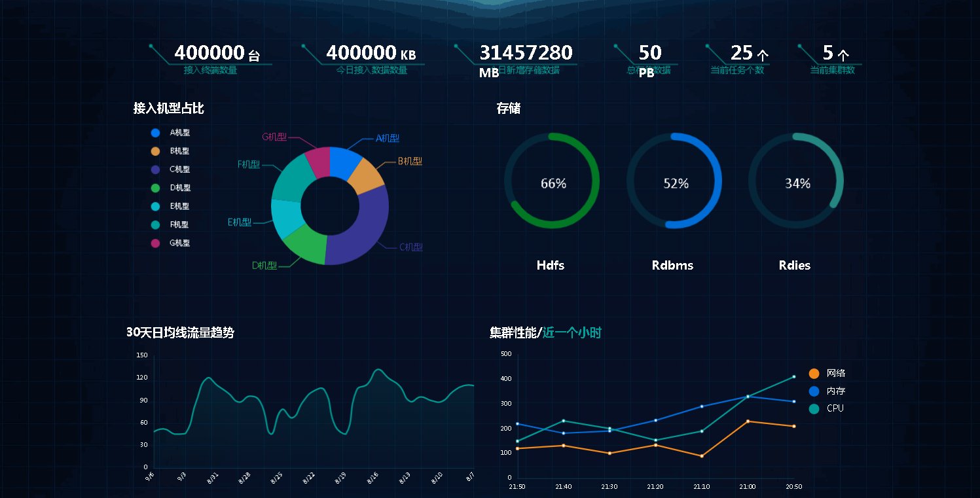The height and width of the screenshot is (498, 980).
Task: Click 内存 data point at 20:50
Action: 794,401
